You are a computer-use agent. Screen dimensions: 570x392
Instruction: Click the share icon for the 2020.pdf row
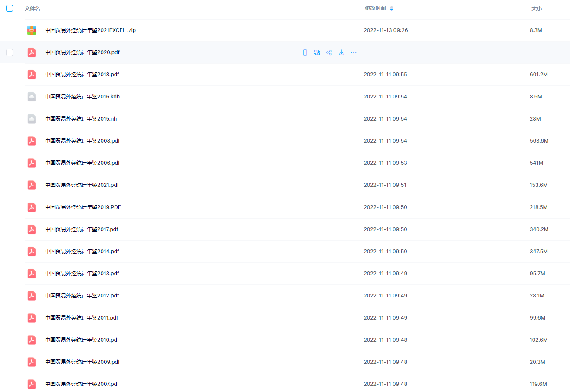[x=329, y=52]
